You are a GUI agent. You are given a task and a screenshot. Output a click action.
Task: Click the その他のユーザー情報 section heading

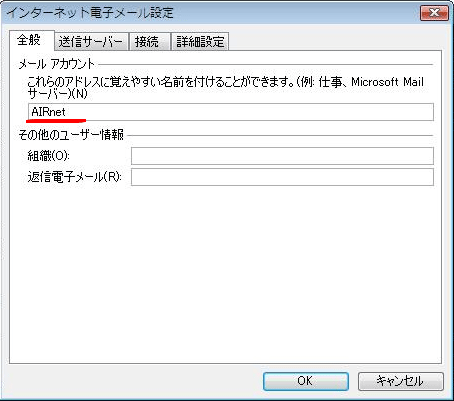pyautogui.click(x=71, y=135)
